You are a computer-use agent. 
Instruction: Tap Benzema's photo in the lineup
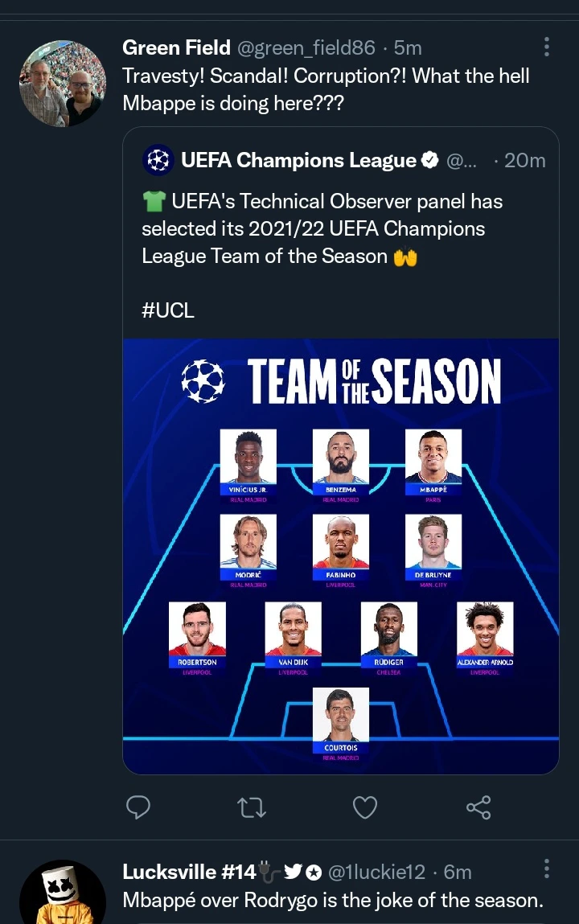[x=340, y=457]
